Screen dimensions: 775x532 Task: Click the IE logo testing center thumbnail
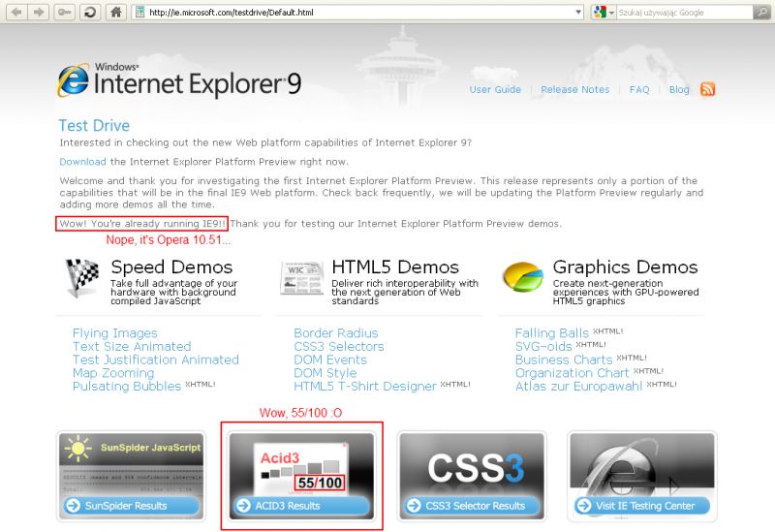[x=642, y=464]
